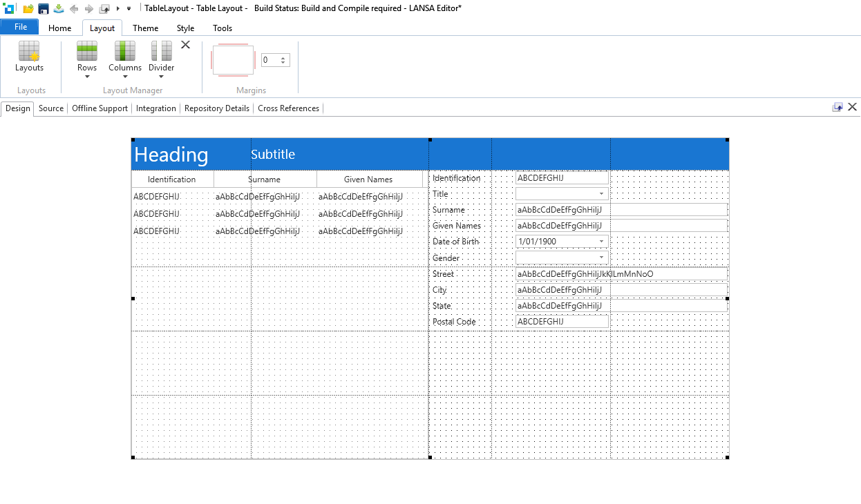Image resolution: width=861 pixels, height=504 pixels.
Task: Click the Layouts grid icon
Action: [29, 52]
